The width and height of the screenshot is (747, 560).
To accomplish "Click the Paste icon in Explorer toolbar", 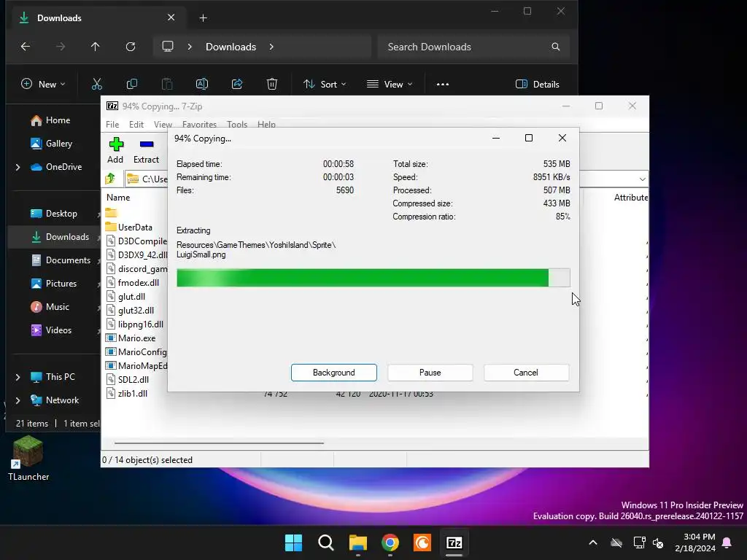I will 167,85.
